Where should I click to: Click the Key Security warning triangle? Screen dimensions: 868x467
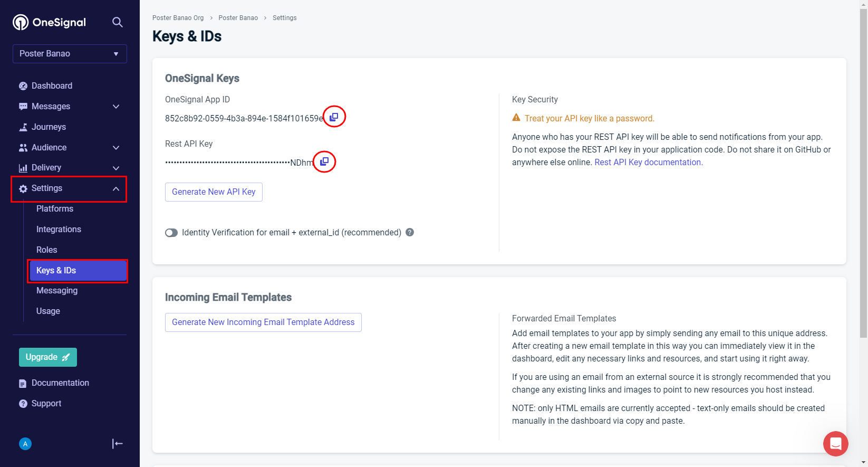pyautogui.click(x=516, y=118)
